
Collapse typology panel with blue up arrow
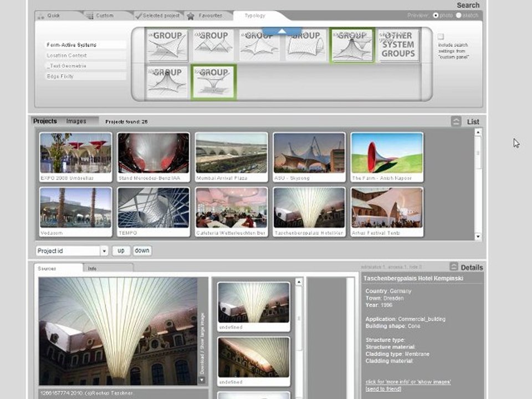pyautogui.click(x=282, y=31)
